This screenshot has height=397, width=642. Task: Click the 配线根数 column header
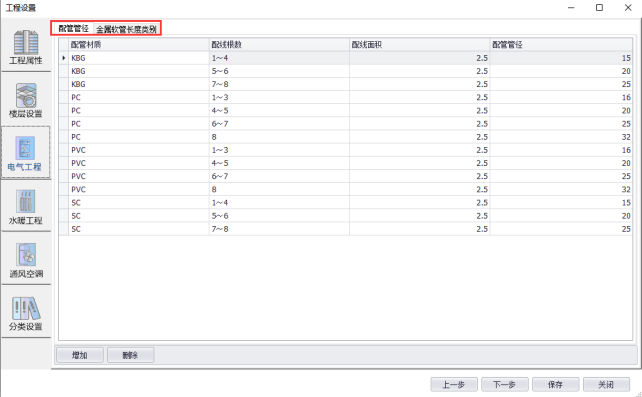[x=279, y=45]
